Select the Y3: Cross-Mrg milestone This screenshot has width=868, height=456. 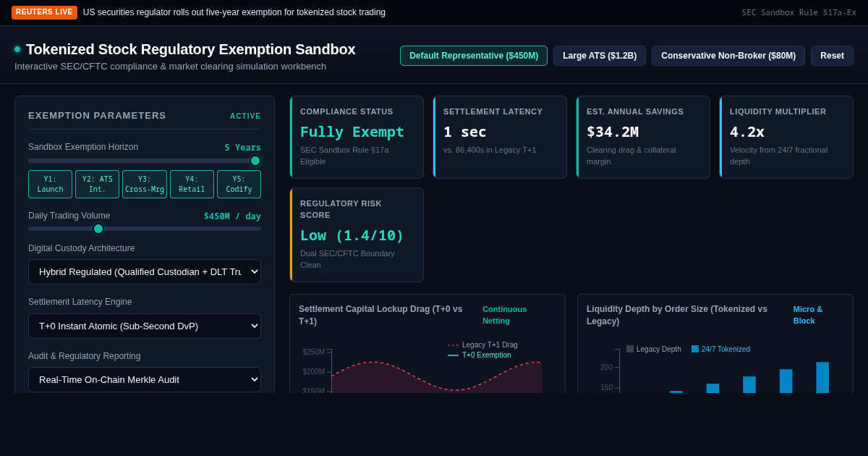(145, 185)
